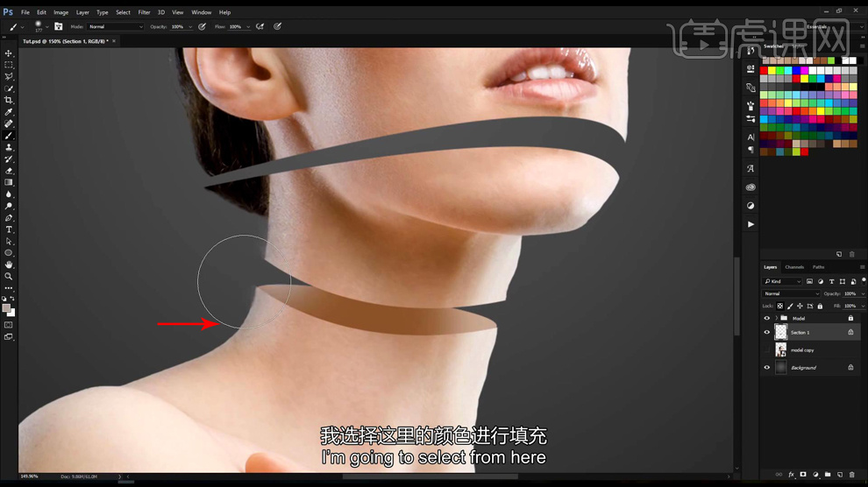Select the Crop tool

(8, 100)
